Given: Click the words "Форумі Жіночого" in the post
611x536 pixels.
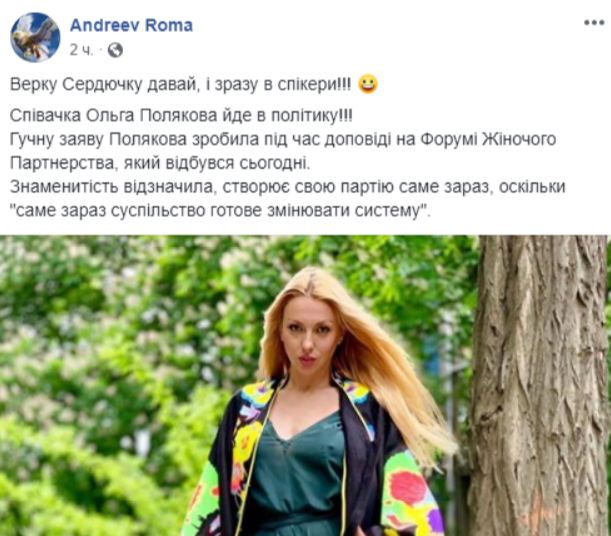Looking at the screenshot, I should 488,139.
